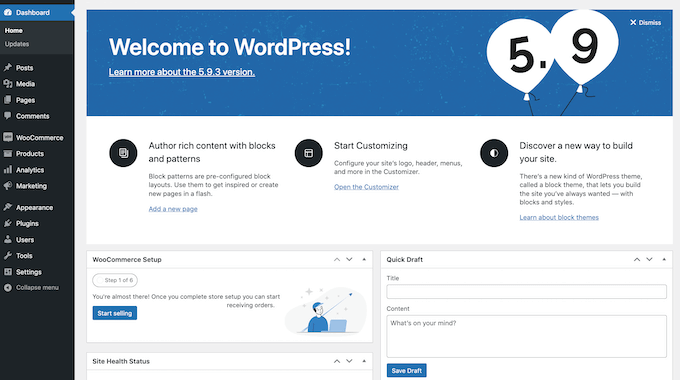Open the Users menu
The height and width of the screenshot is (380, 680).
(25, 239)
